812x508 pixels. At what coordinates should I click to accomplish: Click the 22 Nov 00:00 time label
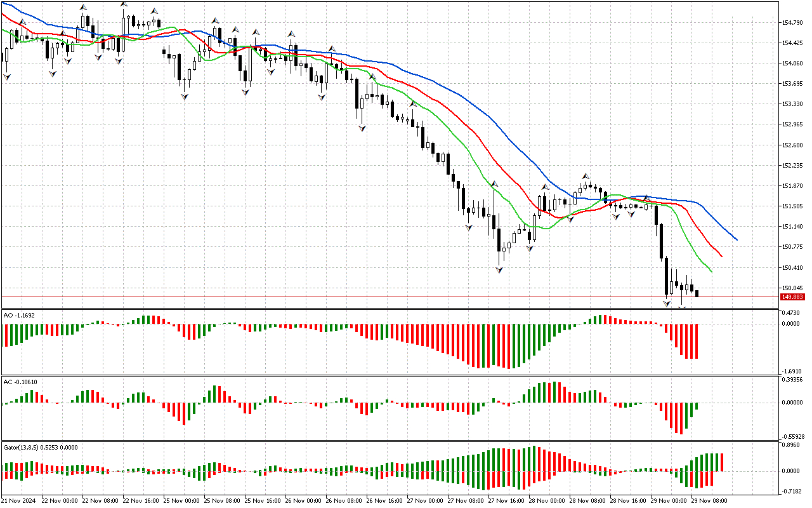(60, 501)
